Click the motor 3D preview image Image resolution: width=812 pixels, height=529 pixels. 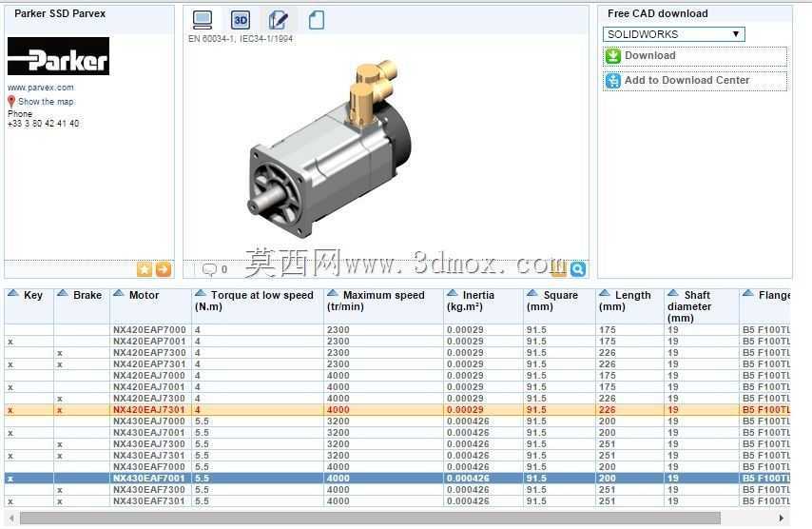328,149
